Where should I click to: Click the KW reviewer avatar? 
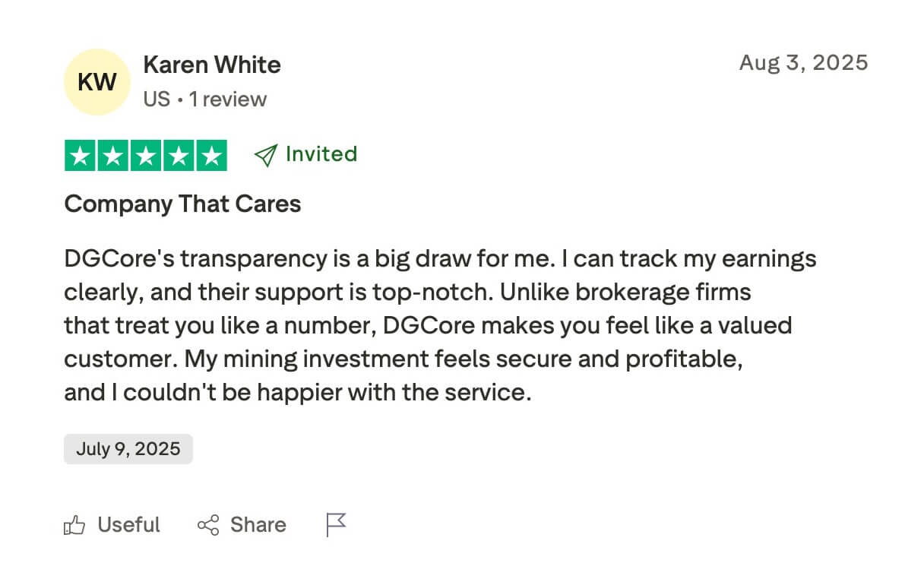(x=97, y=82)
